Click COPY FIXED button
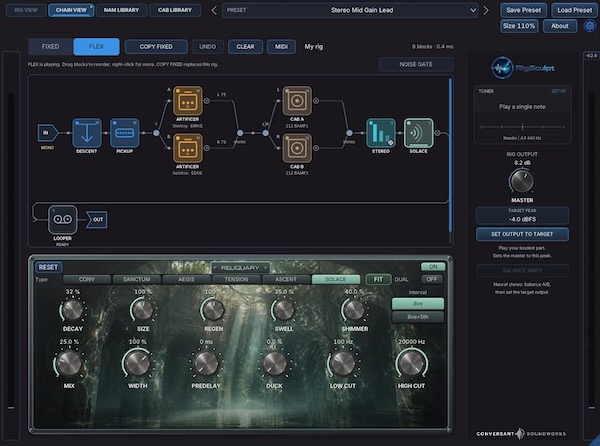Screen dimensions: 600x446 coord(156,47)
